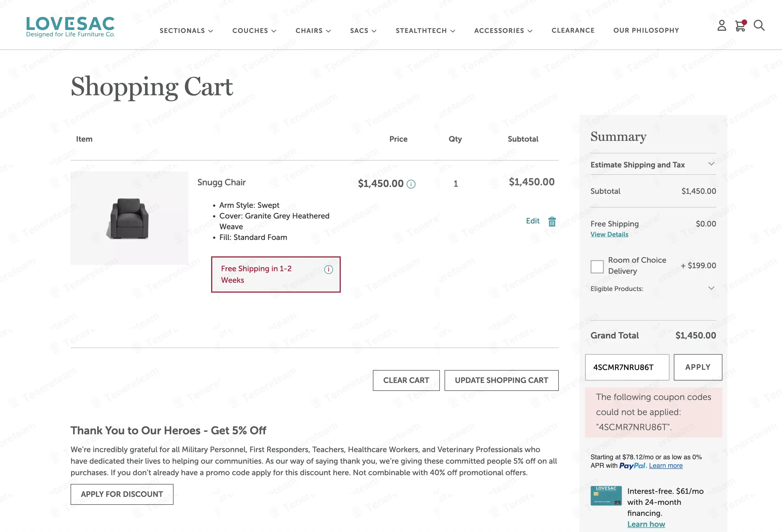Viewport: 782px width, 532px height.
Task: Open the StealthTech dropdown menu
Action: tap(426, 31)
